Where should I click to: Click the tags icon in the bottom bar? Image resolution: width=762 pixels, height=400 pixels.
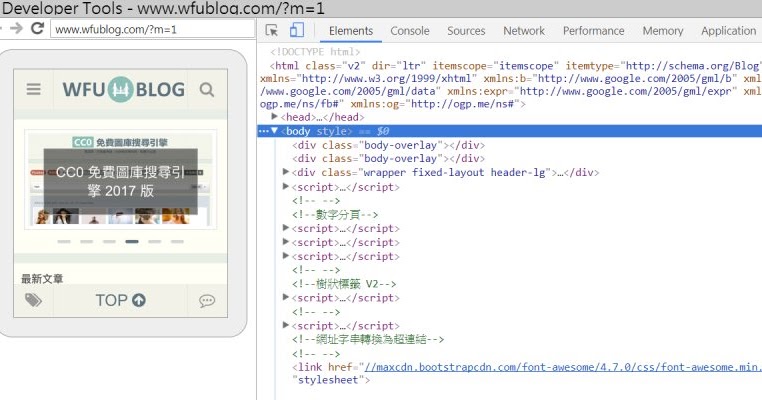(x=33, y=300)
